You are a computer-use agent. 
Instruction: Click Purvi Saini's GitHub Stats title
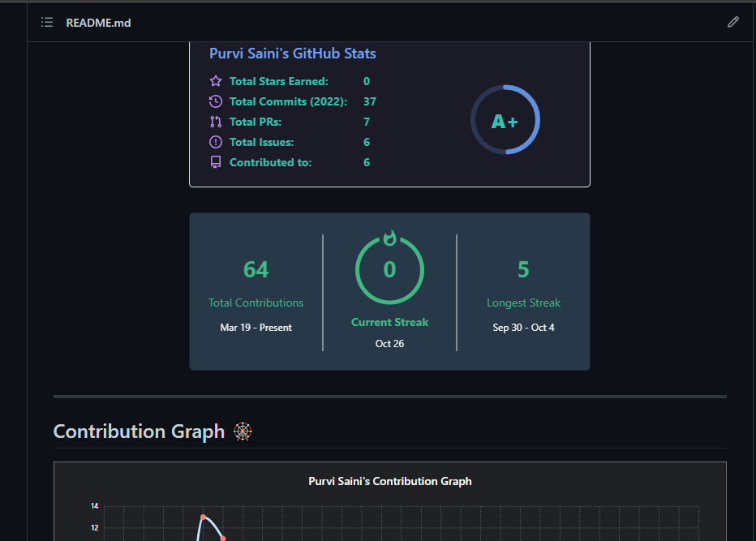(293, 53)
